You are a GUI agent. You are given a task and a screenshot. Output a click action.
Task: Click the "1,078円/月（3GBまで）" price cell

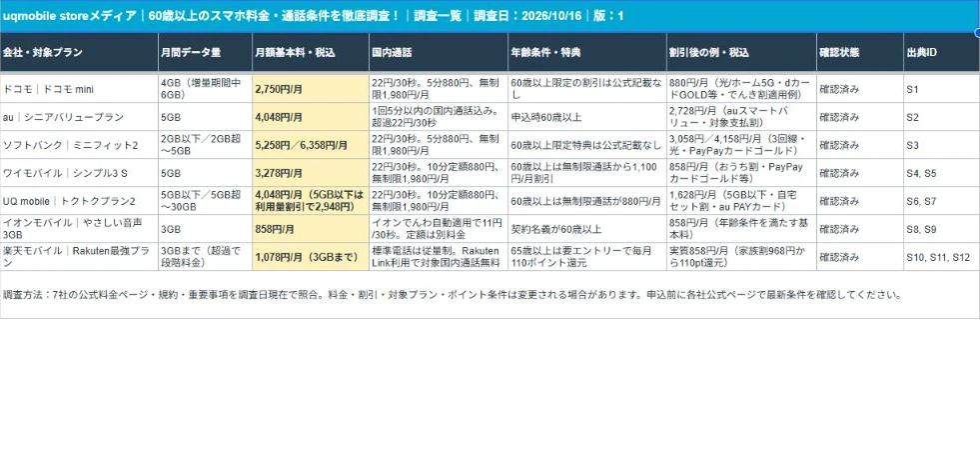(311, 257)
